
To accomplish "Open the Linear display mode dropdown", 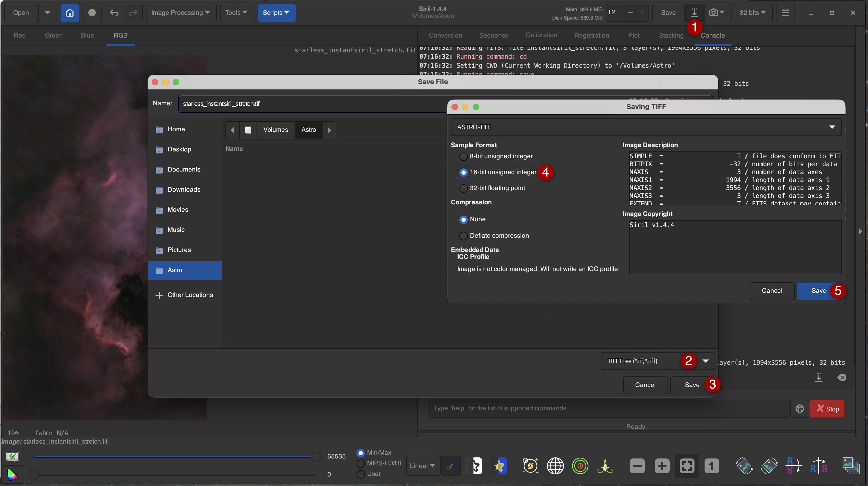I will [423, 466].
